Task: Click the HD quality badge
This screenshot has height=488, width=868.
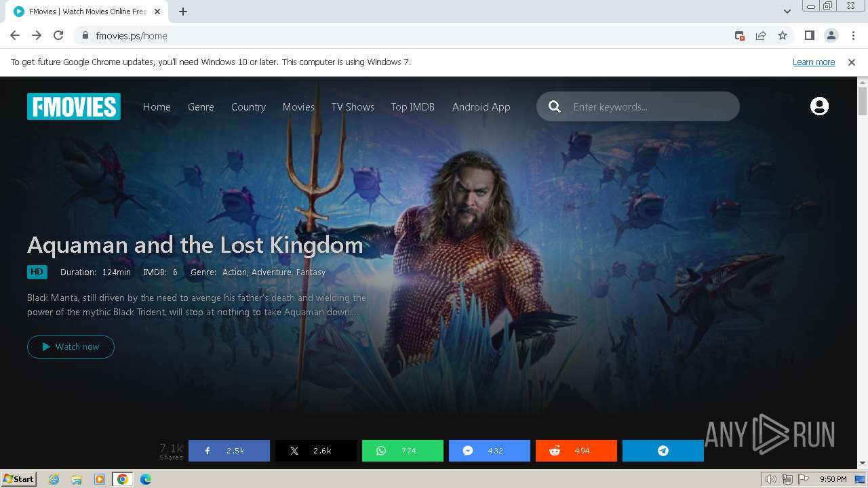Action: 37,272
